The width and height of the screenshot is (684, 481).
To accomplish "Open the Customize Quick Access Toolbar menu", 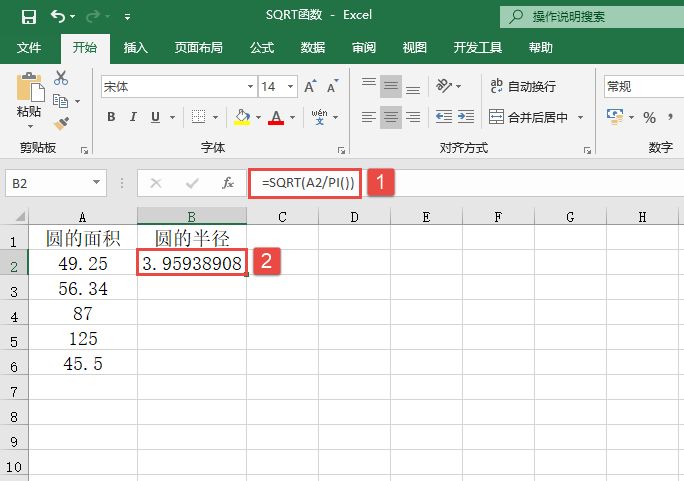I will coord(127,17).
